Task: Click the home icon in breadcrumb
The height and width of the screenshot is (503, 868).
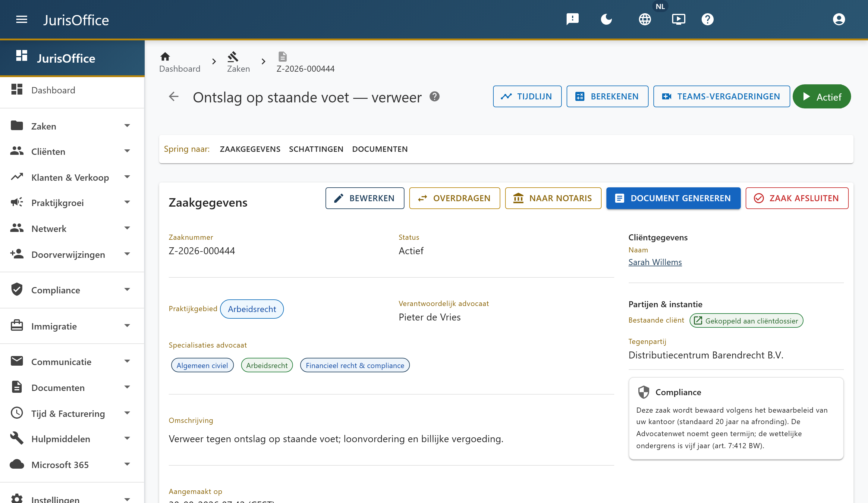Action: click(x=165, y=56)
